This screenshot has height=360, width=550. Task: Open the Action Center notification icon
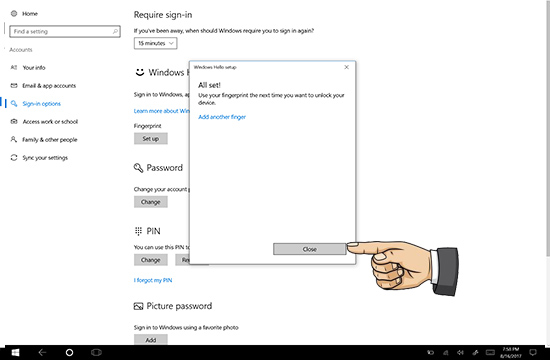(x=533, y=353)
